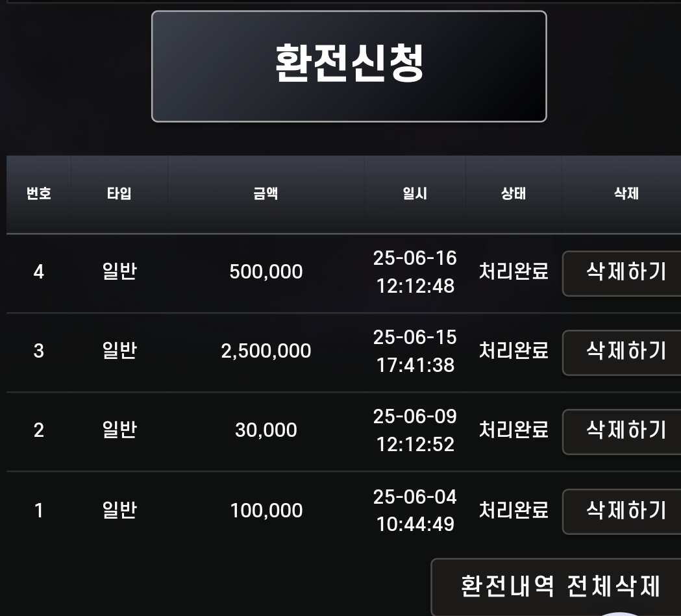
Task: Delete row 4 with 삭제하기
Action: coord(622,273)
